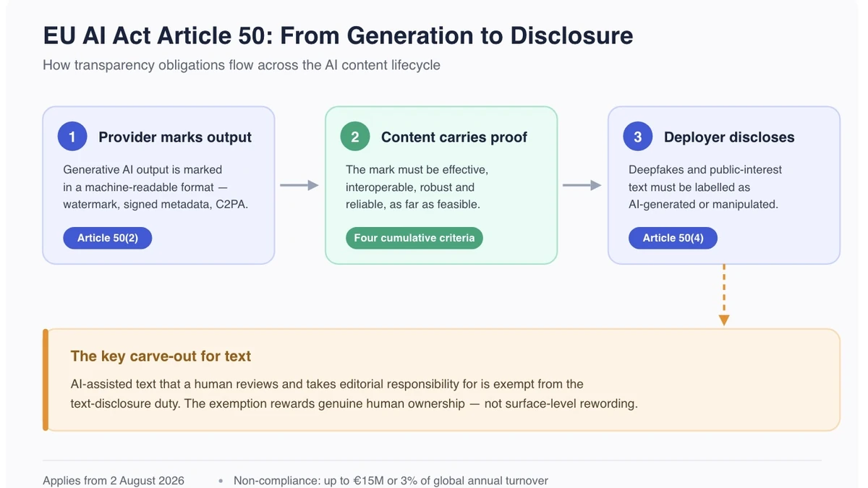The height and width of the screenshot is (488, 868).
Task: Select the 'Article 50(2)' pill badge
Action: click(108, 238)
